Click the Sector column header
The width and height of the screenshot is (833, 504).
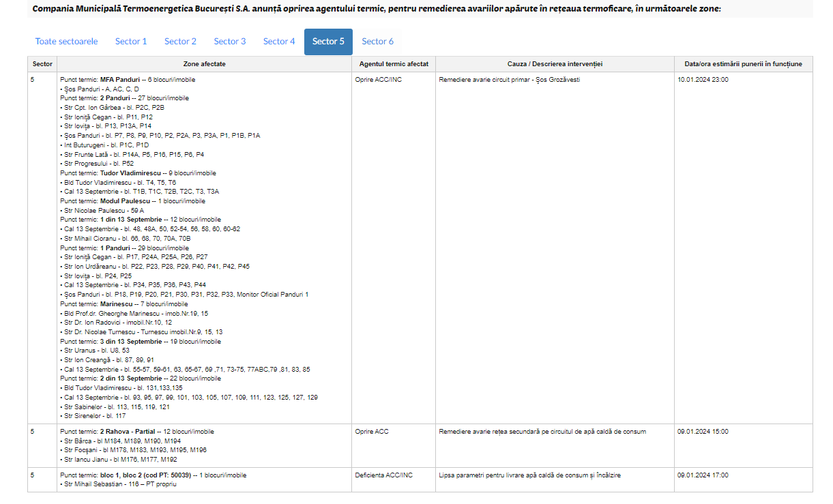coord(42,64)
